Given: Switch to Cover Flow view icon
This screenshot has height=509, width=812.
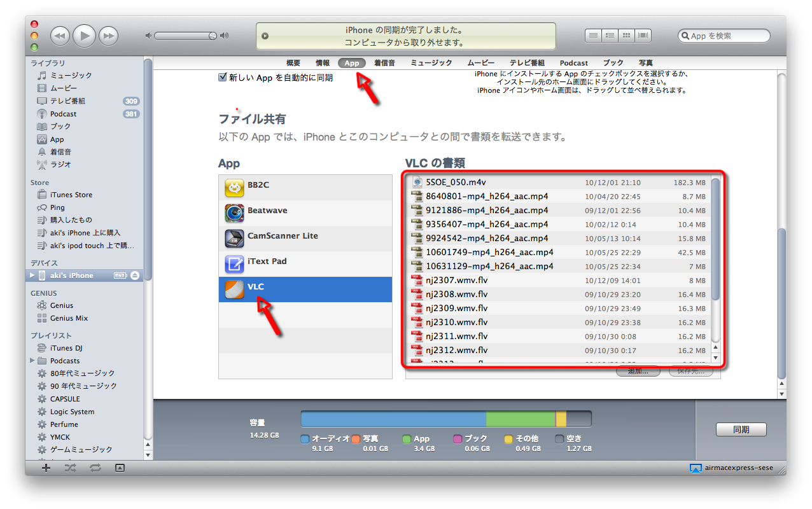Looking at the screenshot, I should pos(643,36).
